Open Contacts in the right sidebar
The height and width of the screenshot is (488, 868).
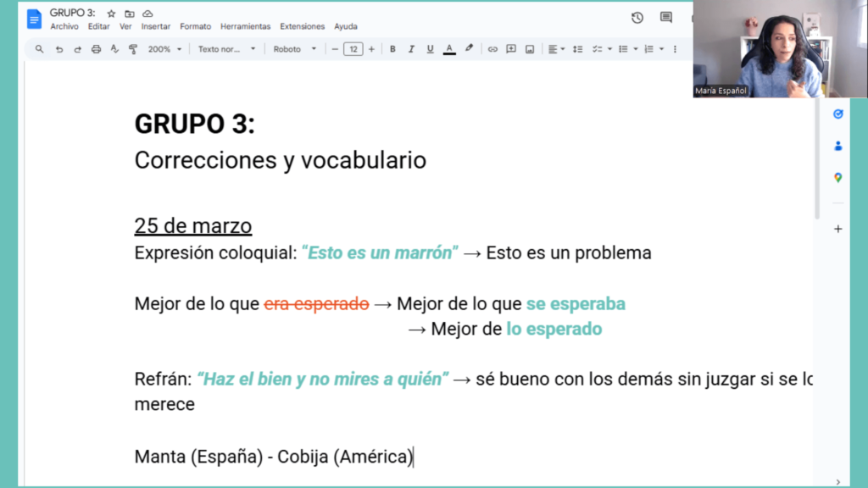(838, 146)
